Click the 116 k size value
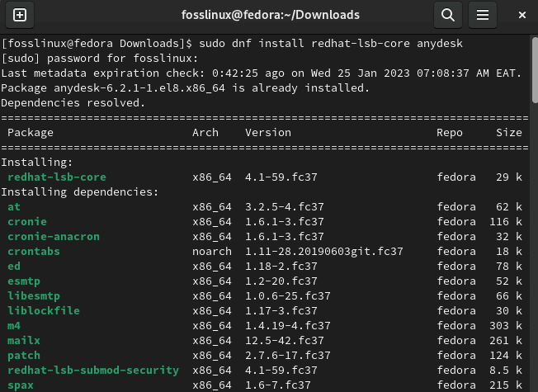The height and width of the screenshot is (392, 538). click(x=505, y=222)
